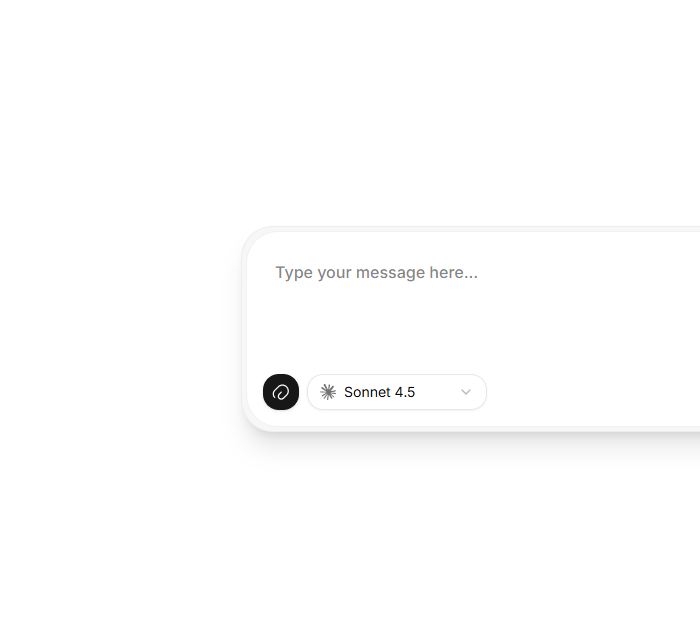Image resolution: width=700 pixels, height=626 pixels.
Task: Click the Claude starburst logo in the model pill
Action: click(x=328, y=392)
